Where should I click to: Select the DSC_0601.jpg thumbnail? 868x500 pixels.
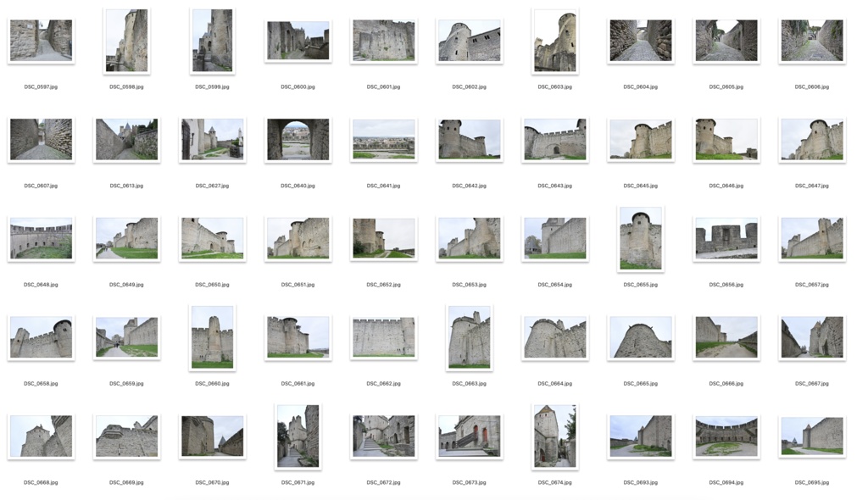coord(384,41)
